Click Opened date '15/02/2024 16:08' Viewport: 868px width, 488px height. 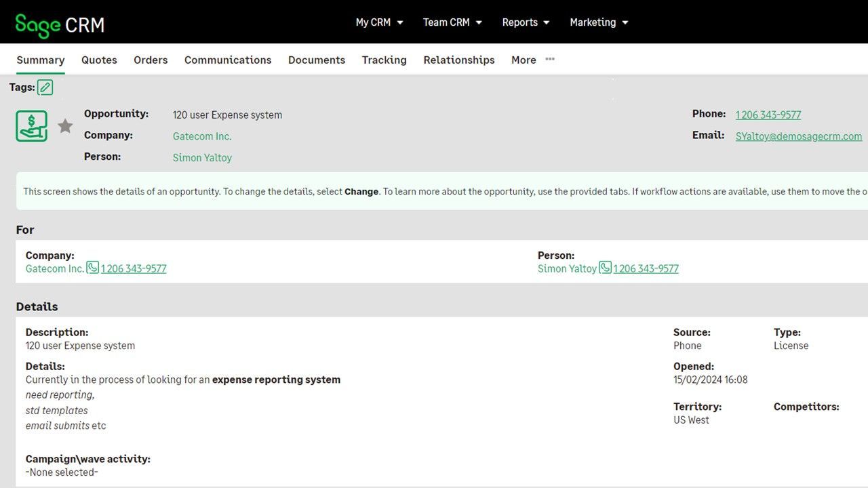(x=711, y=380)
